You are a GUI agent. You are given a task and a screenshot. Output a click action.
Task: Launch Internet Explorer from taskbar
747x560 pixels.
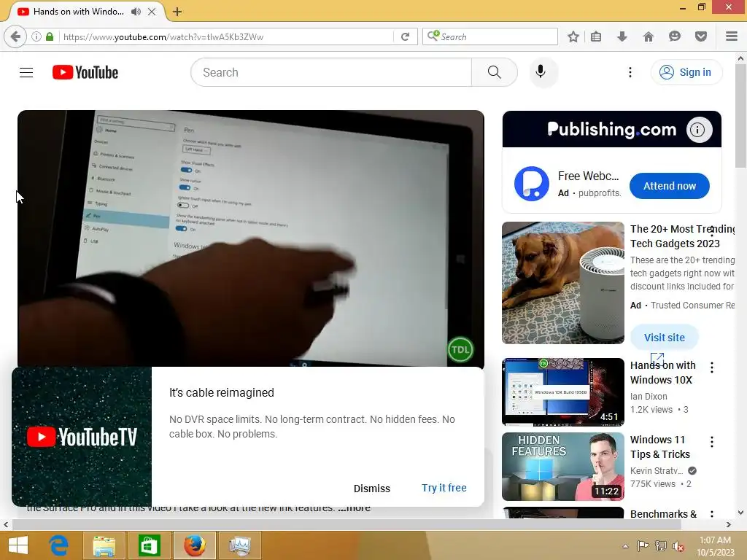(58, 545)
